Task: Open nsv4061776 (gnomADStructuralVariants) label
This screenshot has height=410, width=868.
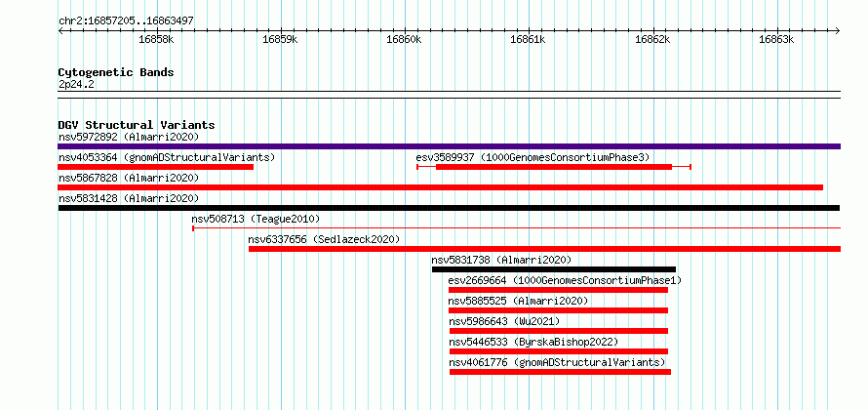Action: pyautogui.click(x=557, y=362)
